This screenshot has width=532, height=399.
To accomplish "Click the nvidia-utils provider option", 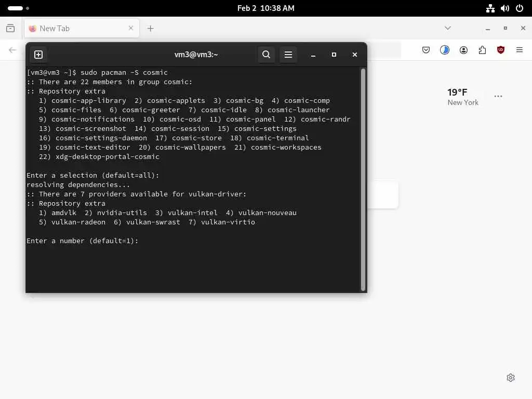I will pos(122,212).
